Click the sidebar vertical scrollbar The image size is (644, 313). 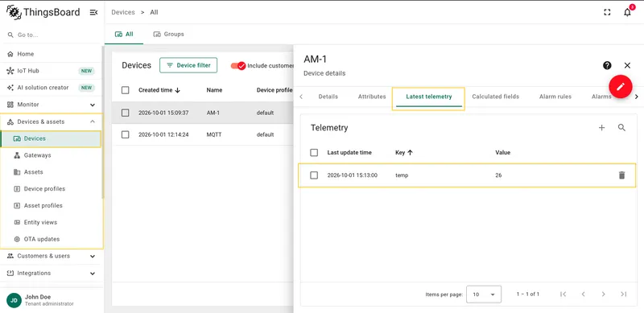103,123
